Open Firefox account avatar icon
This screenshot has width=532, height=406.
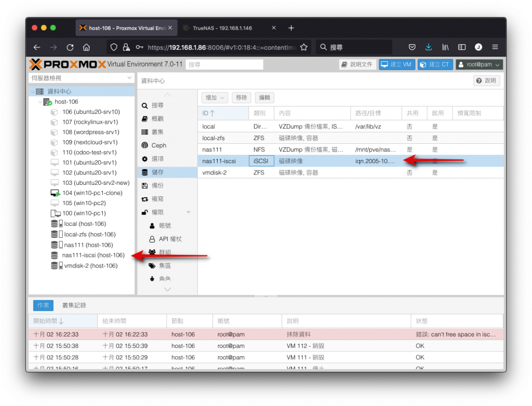478,47
